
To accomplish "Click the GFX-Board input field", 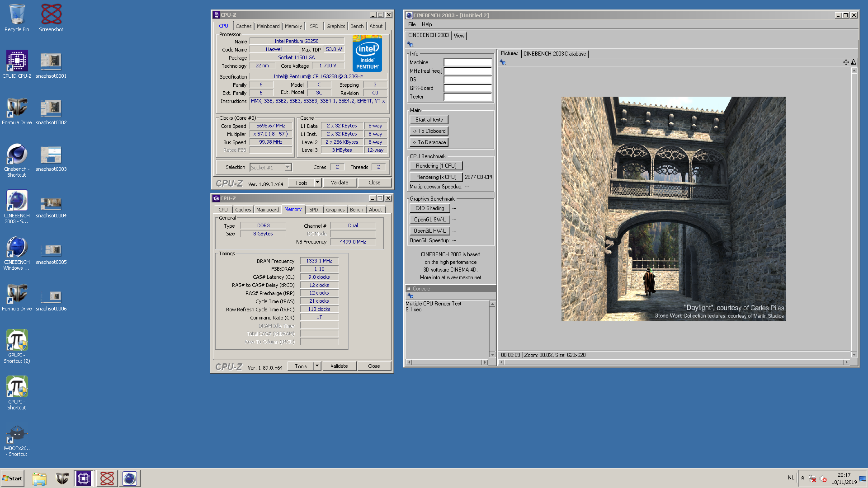I will click(467, 88).
